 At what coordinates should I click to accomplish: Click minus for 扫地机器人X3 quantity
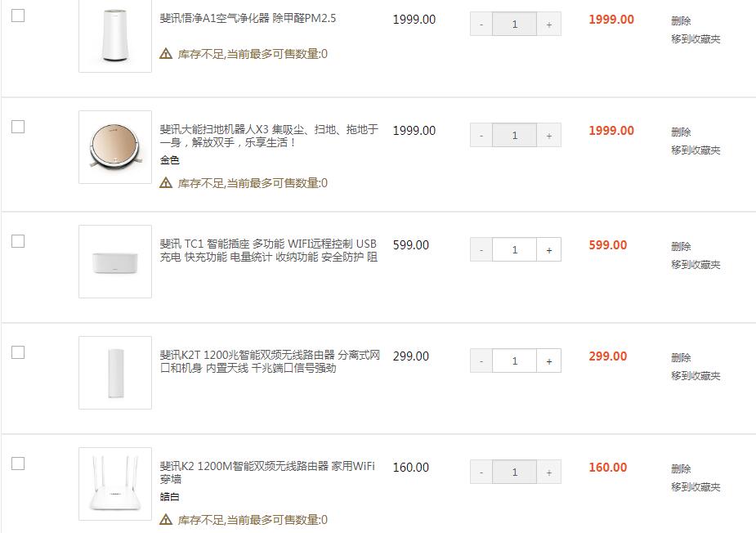[481, 136]
